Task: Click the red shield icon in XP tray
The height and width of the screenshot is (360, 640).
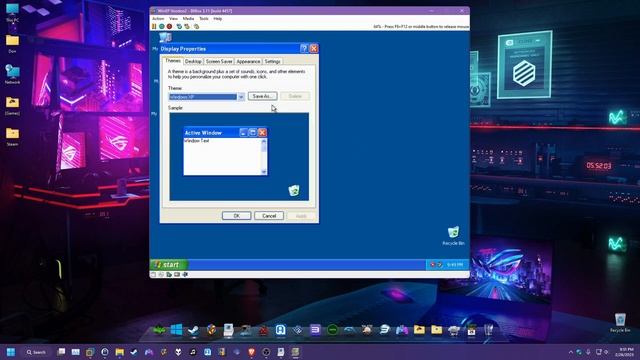Action: coord(433,265)
